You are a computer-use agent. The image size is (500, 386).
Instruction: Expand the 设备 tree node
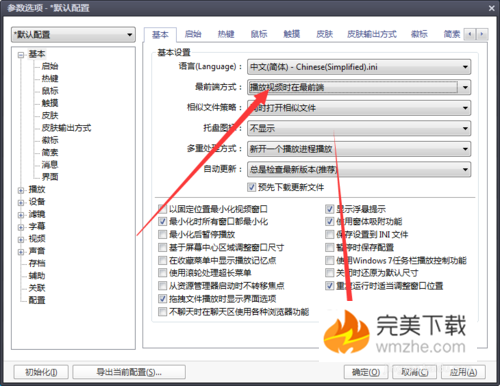click(x=21, y=203)
